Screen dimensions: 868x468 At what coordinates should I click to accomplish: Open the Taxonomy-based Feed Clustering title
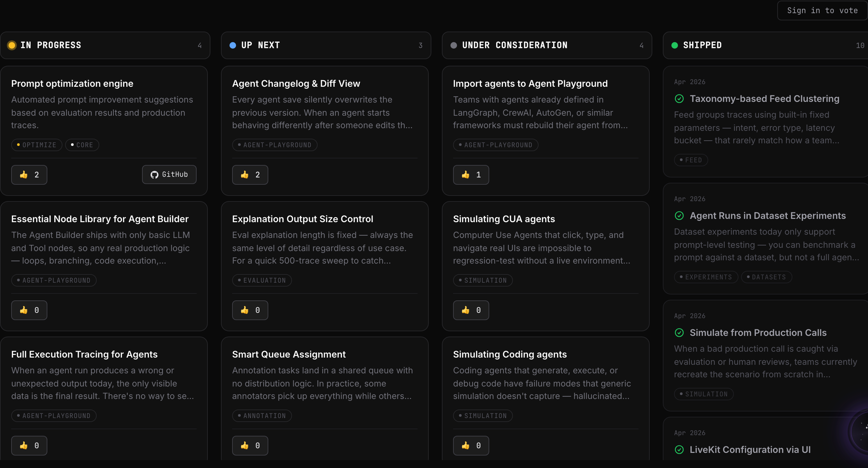pos(764,99)
